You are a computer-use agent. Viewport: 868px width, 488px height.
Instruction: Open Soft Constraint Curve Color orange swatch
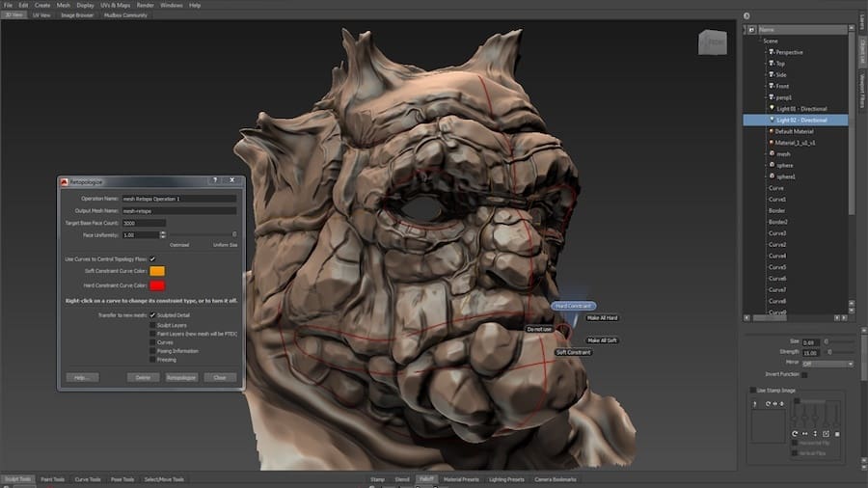[x=157, y=271]
